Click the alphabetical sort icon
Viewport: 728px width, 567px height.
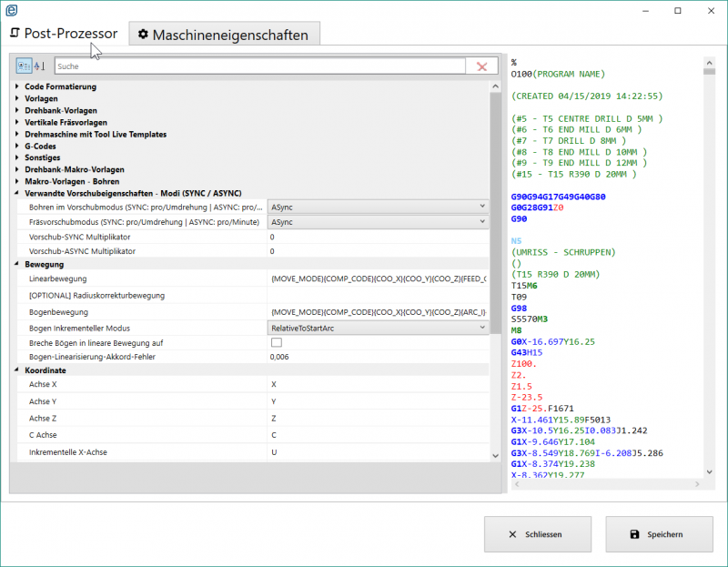39,66
